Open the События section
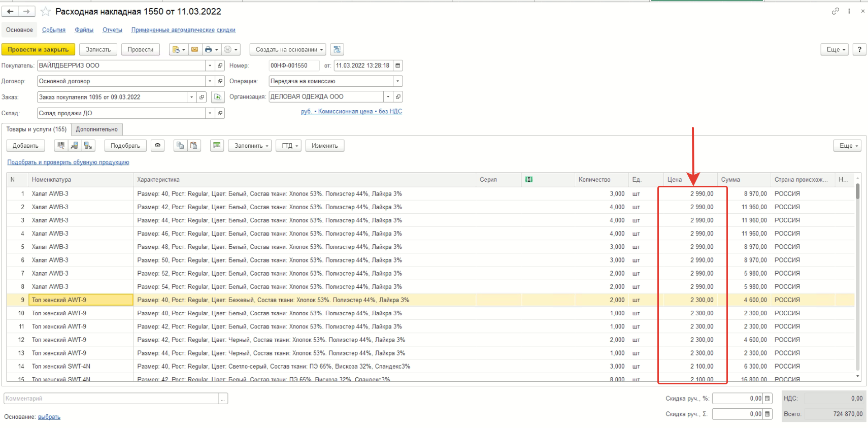Viewport: 868px width, 428px height. pyautogui.click(x=54, y=30)
